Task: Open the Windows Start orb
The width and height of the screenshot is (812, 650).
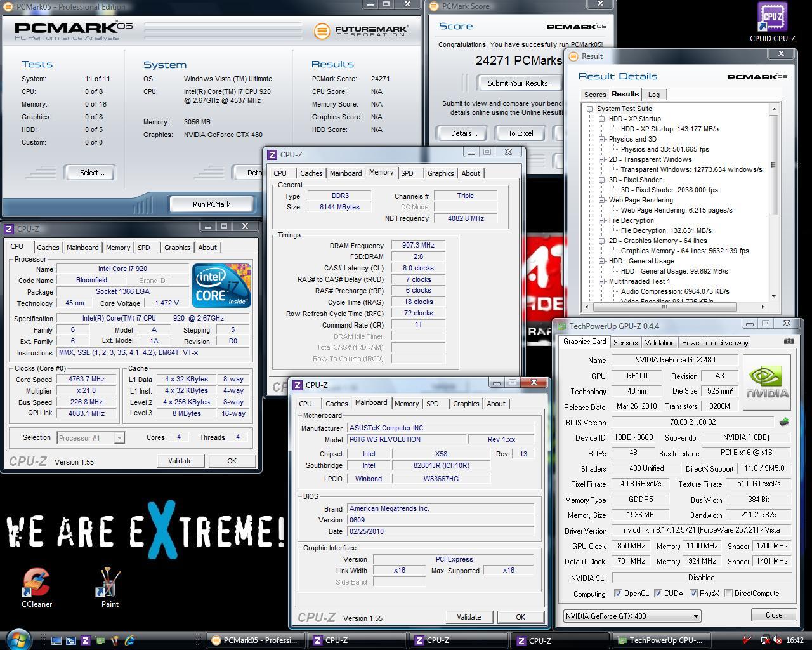Action: pyautogui.click(x=19, y=639)
